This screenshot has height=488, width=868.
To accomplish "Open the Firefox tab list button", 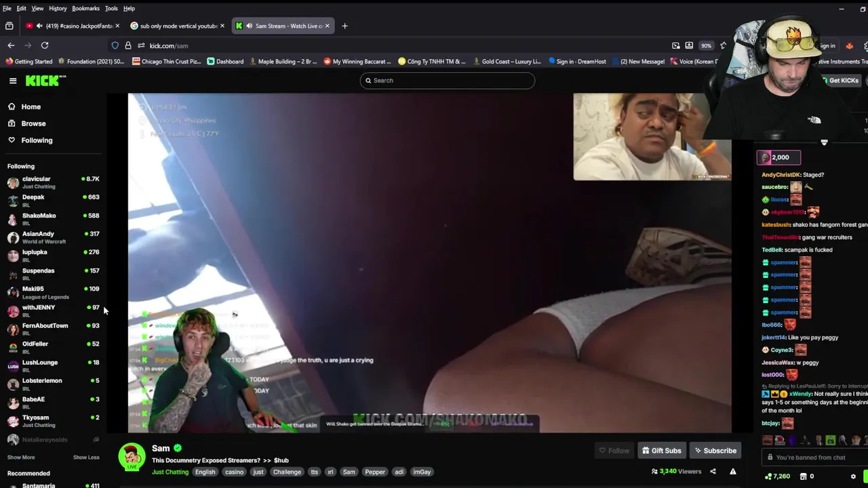I will [9, 26].
